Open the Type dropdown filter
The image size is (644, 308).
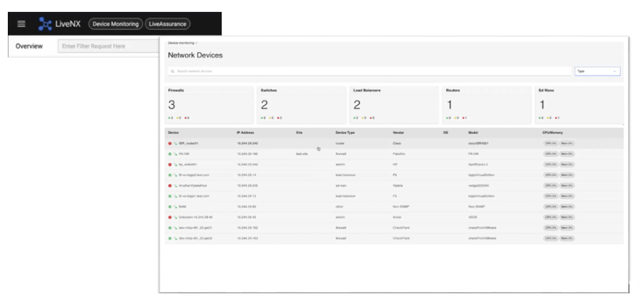tap(597, 71)
